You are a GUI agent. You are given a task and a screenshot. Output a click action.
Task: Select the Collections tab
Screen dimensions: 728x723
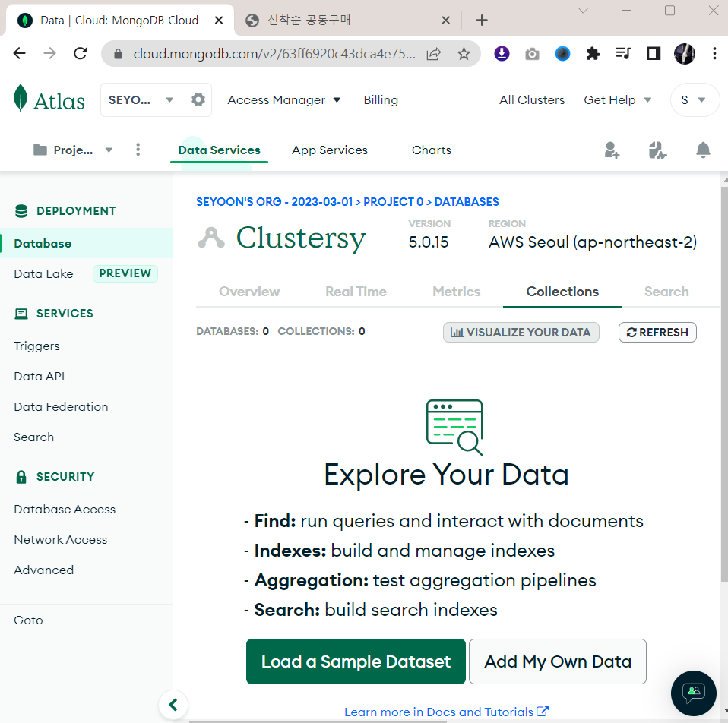point(562,292)
